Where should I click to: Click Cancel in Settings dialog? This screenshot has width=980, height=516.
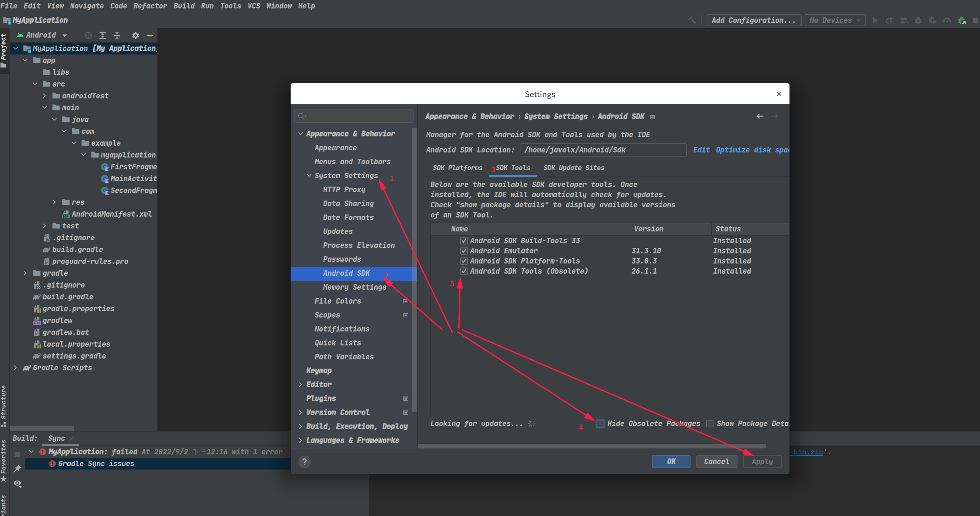[716, 462]
